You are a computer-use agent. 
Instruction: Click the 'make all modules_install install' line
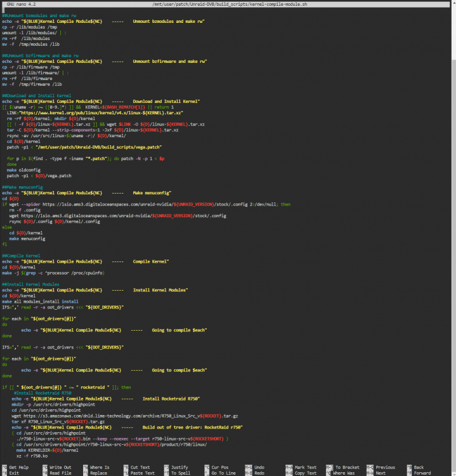[40, 301]
